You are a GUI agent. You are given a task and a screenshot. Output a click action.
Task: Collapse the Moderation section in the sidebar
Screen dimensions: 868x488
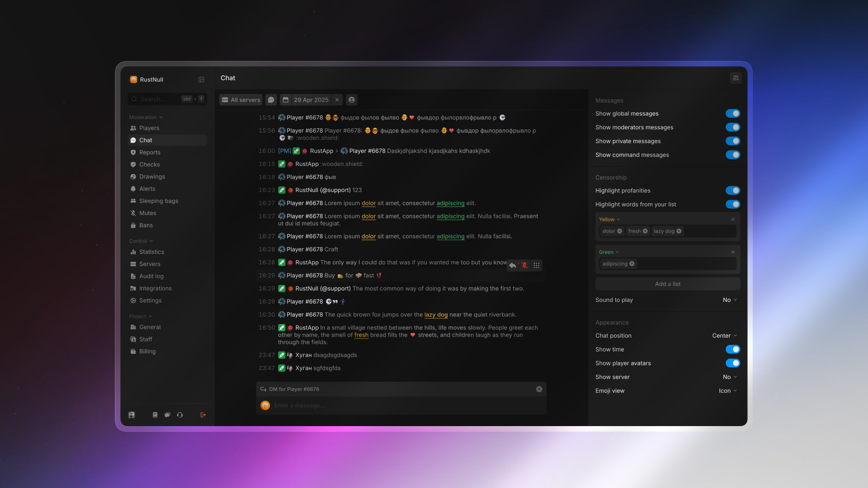146,117
